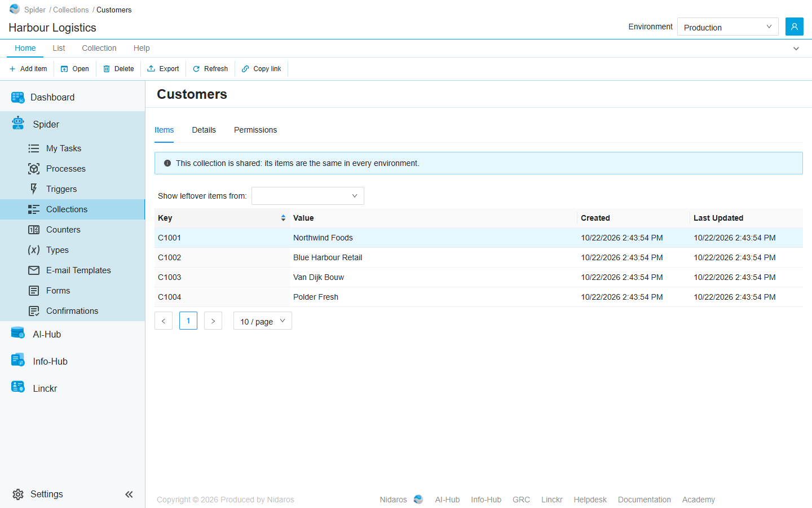Open Types in the sidebar
This screenshot has width=812, height=508.
coord(72,250)
